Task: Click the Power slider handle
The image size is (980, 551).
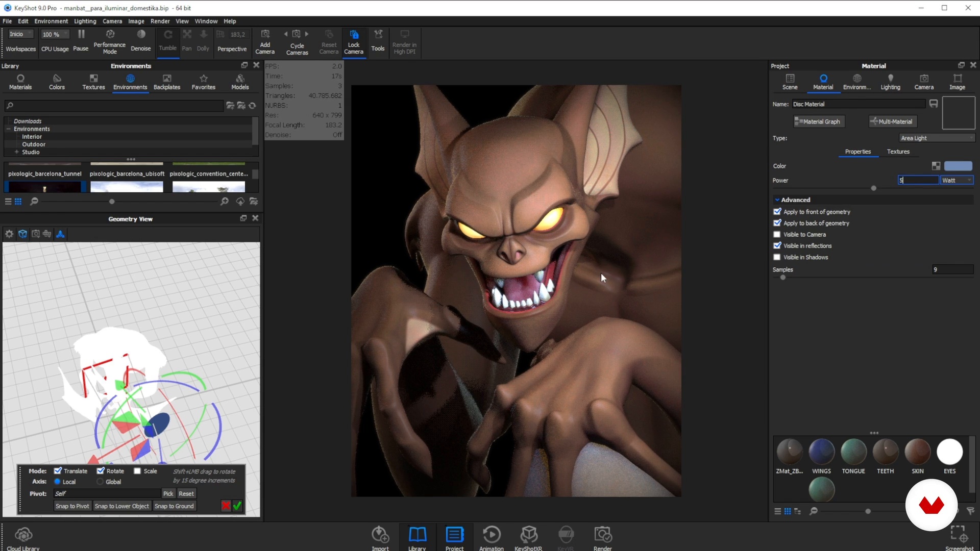Action: tap(873, 188)
